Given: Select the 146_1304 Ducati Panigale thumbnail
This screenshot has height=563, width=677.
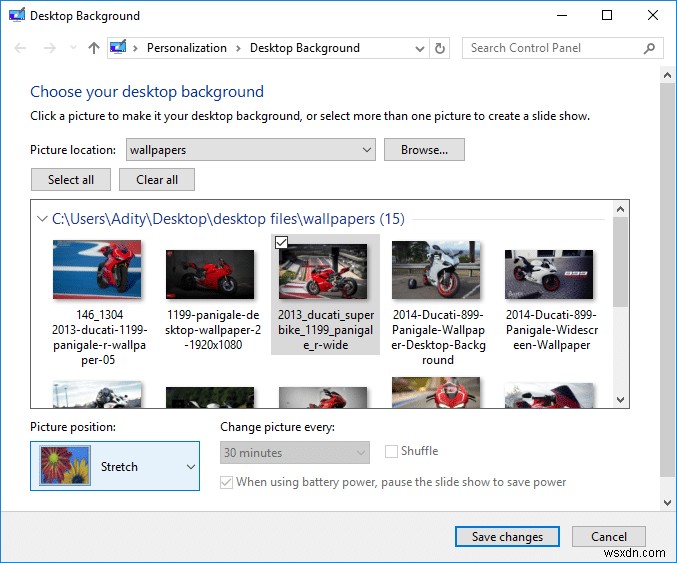Looking at the screenshot, I should (x=97, y=270).
